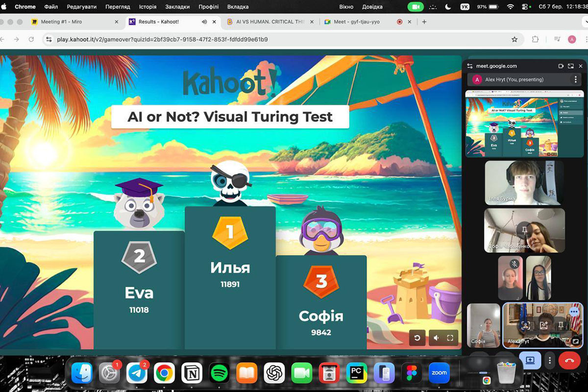
Task: Select Ілля Бурма video tile
Action: [x=524, y=183]
